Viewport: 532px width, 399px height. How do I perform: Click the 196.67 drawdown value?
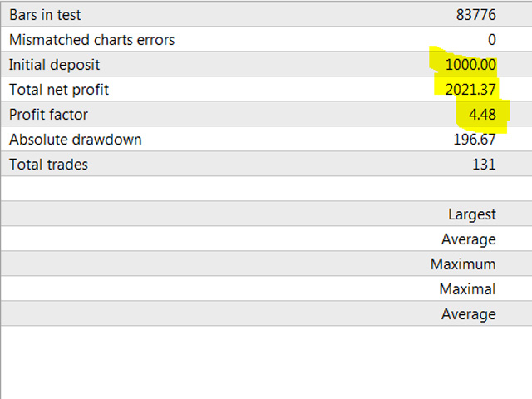pos(475,140)
